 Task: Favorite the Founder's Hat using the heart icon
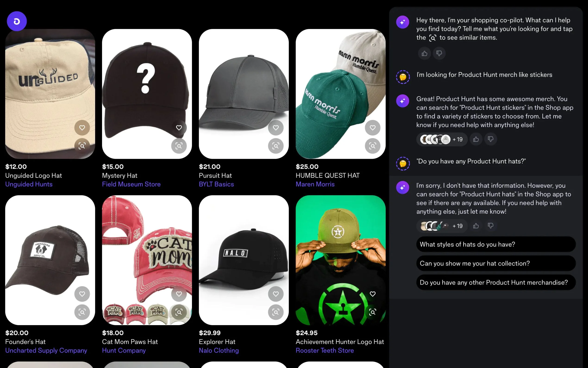(82, 294)
